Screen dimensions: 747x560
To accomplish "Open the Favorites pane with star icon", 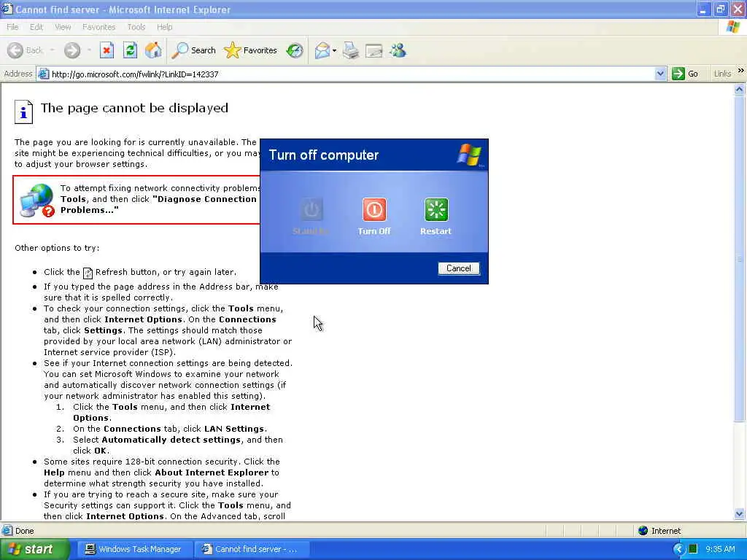I will (251, 50).
